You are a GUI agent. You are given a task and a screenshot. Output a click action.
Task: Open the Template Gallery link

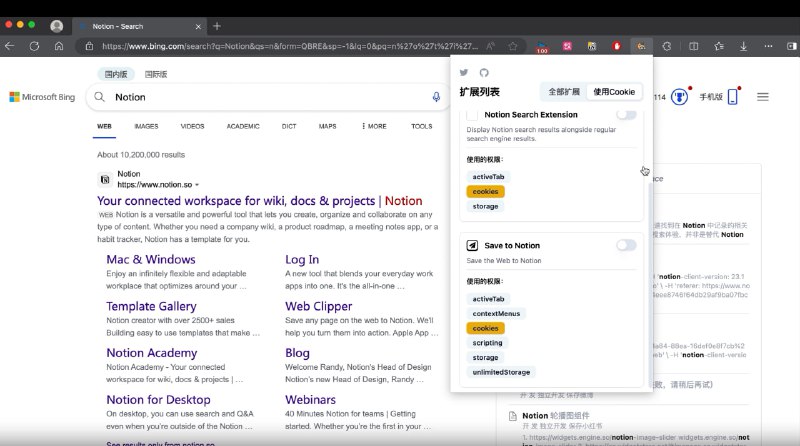pyautogui.click(x=151, y=306)
